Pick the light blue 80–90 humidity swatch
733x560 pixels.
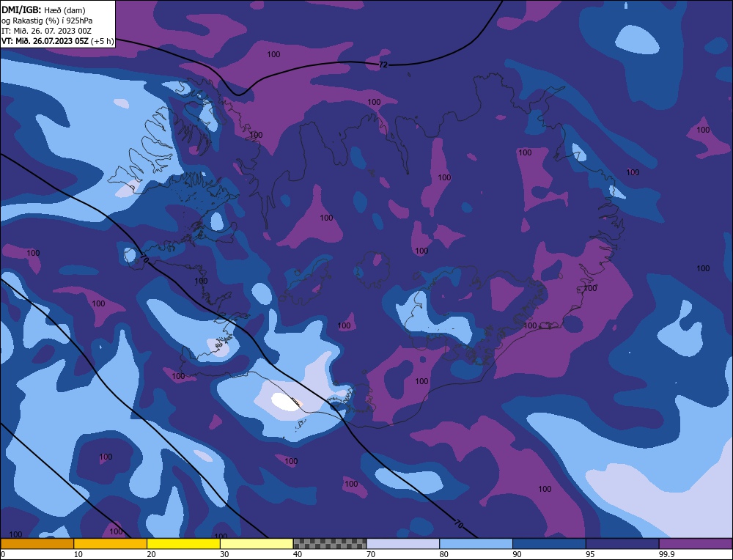coord(476,544)
